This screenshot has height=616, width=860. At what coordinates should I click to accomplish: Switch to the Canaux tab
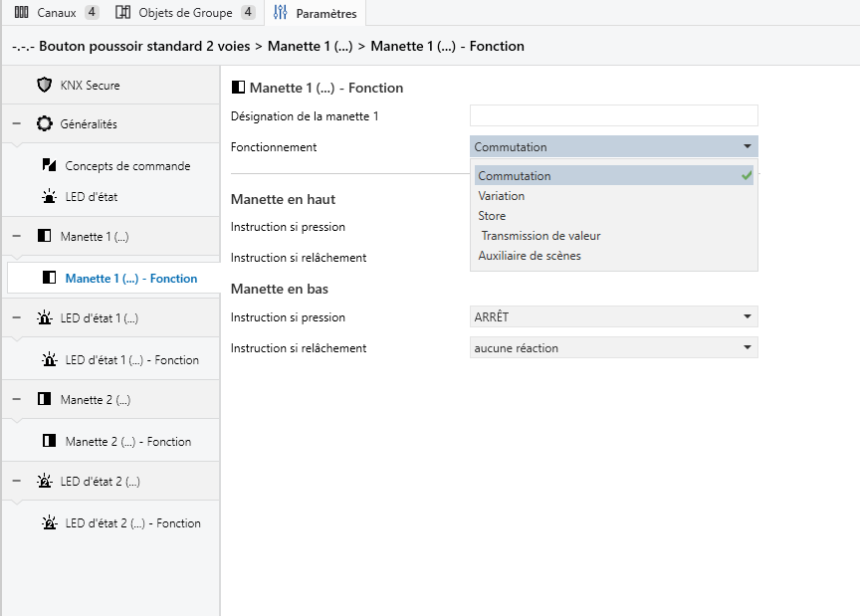pos(55,13)
